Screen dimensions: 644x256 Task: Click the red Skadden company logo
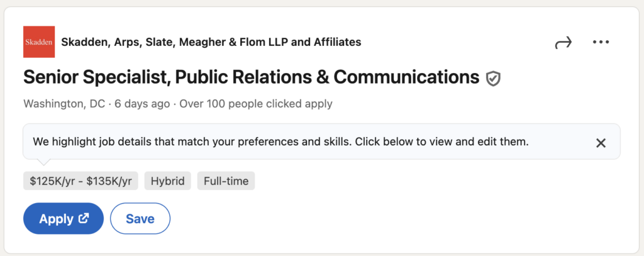(x=39, y=42)
